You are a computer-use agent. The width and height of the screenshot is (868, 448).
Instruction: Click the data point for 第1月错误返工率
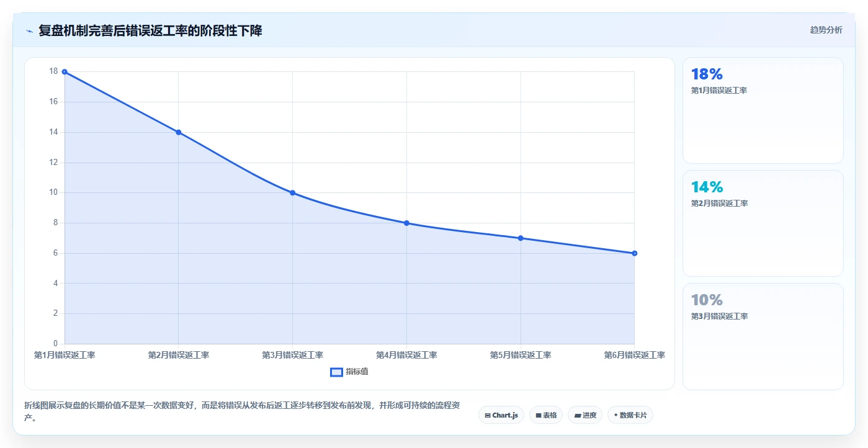(65, 72)
